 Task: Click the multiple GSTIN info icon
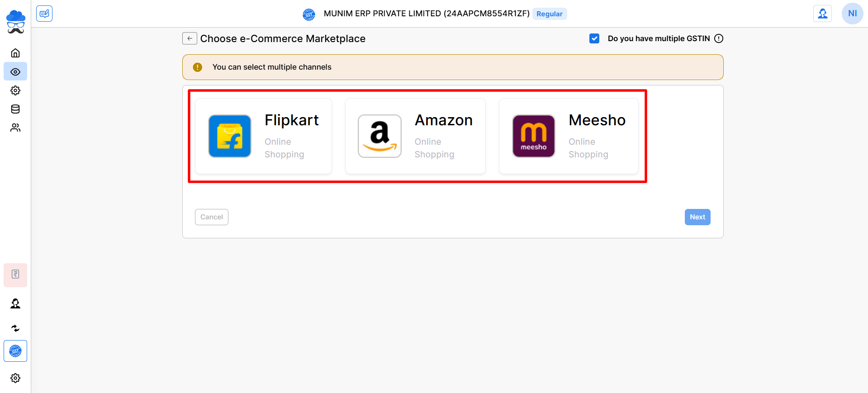[x=719, y=38]
